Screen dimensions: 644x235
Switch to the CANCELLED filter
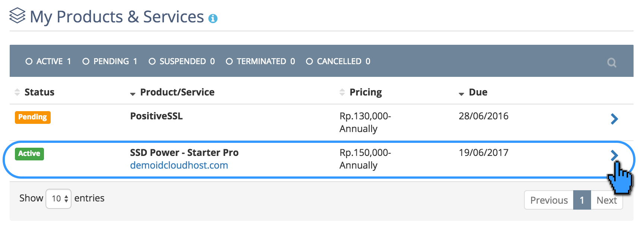pos(309,61)
